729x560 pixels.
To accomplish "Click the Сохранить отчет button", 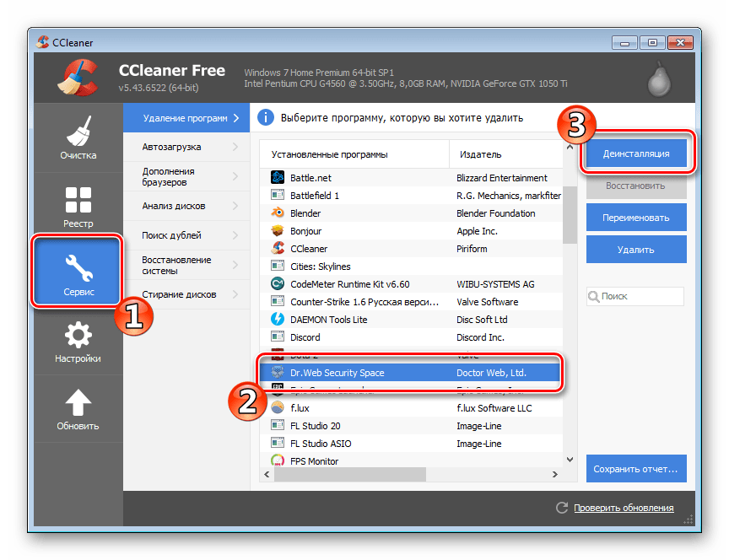I will point(635,469).
